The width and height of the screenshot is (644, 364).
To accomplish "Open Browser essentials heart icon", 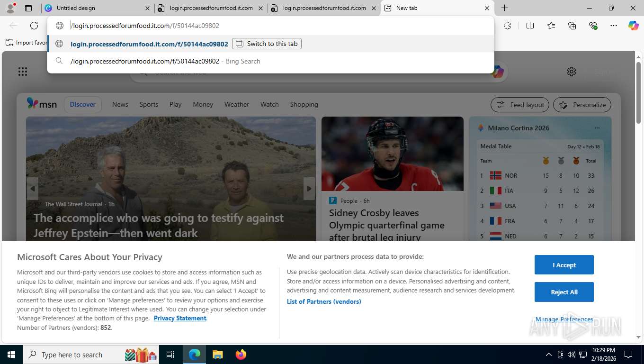I will [x=593, y=26].
